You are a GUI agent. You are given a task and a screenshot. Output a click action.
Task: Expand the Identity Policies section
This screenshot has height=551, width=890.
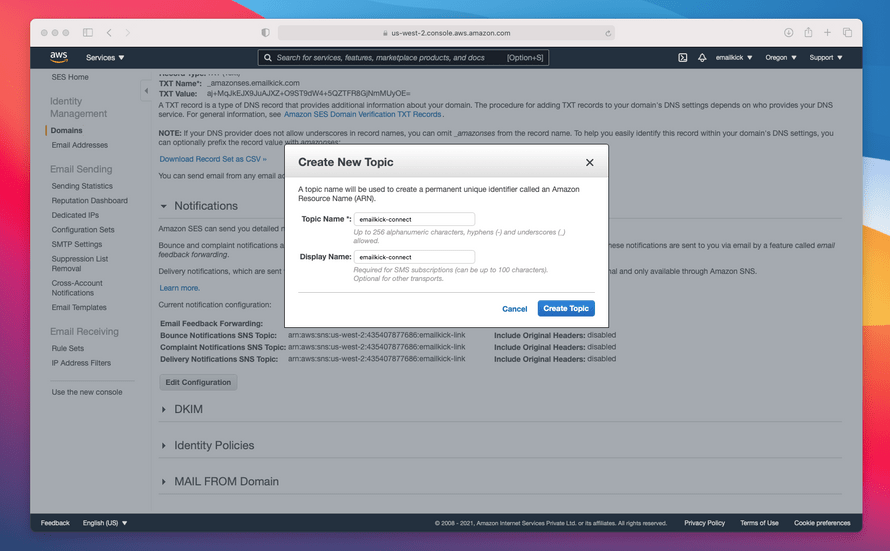(164, 445)
